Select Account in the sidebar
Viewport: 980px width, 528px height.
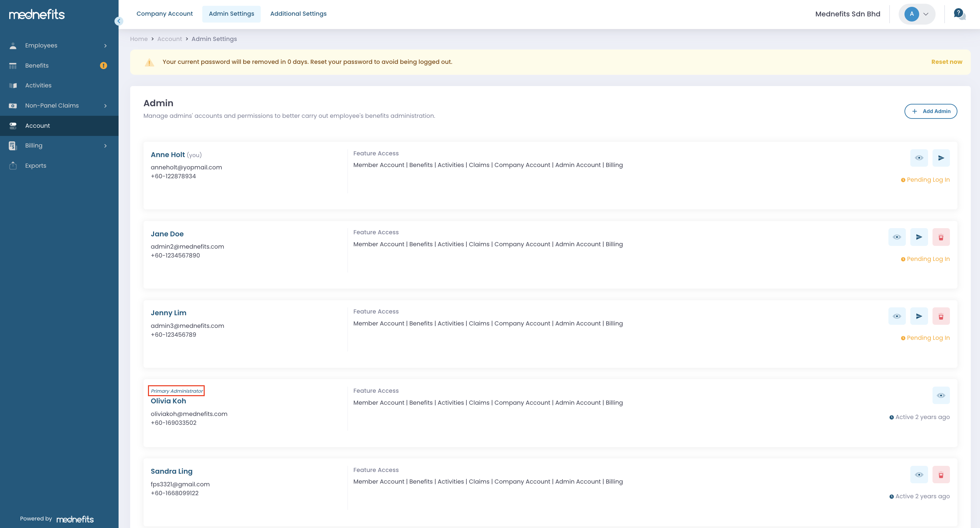coord(59,126)
